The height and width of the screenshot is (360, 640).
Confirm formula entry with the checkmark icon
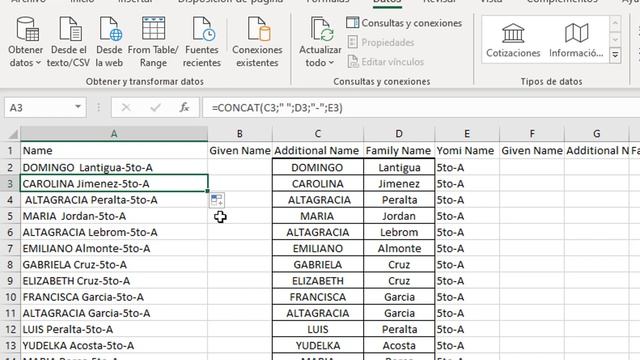tap(155, 108)
